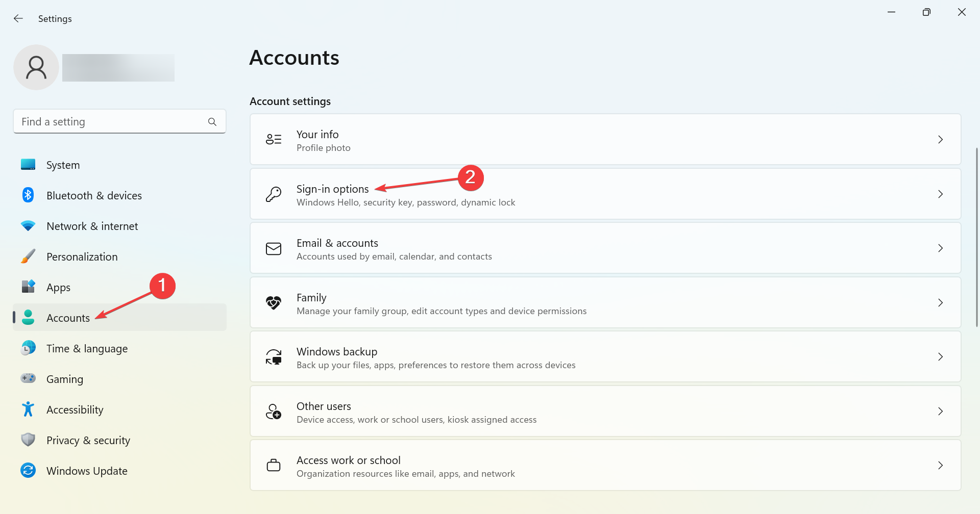Screen dimensions: 980x514
Task: Click the Your info card icon
Action: pyautogui.click(x=274, y=139)
